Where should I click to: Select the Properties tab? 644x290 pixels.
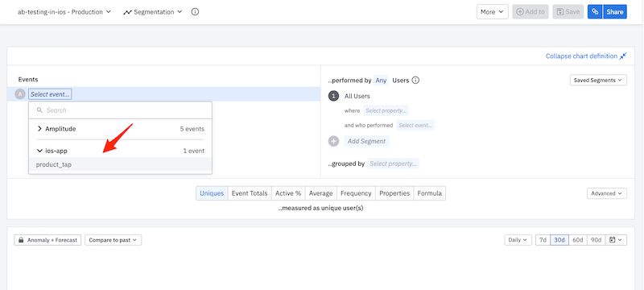tap(394, 193)
